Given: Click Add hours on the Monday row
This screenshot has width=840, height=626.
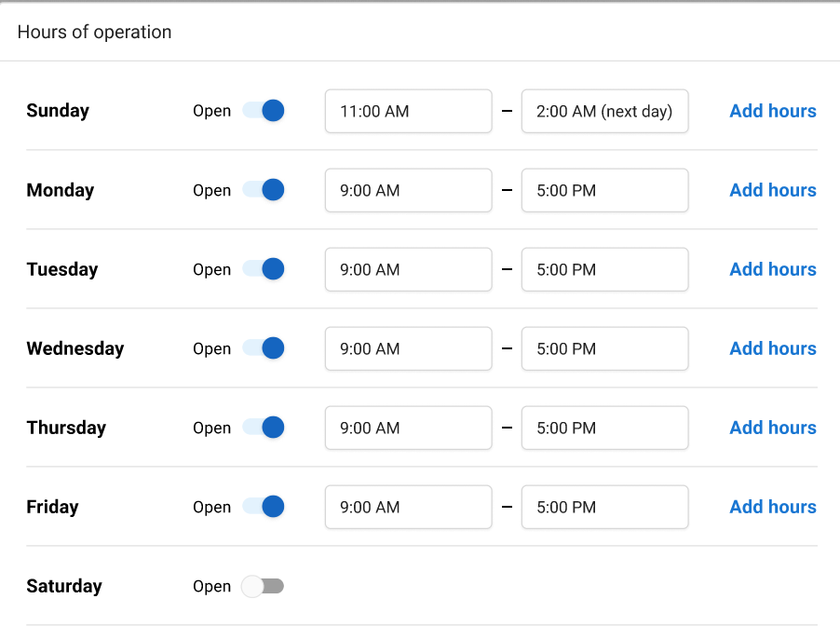Looking at the screenshot, I should 772,190.
